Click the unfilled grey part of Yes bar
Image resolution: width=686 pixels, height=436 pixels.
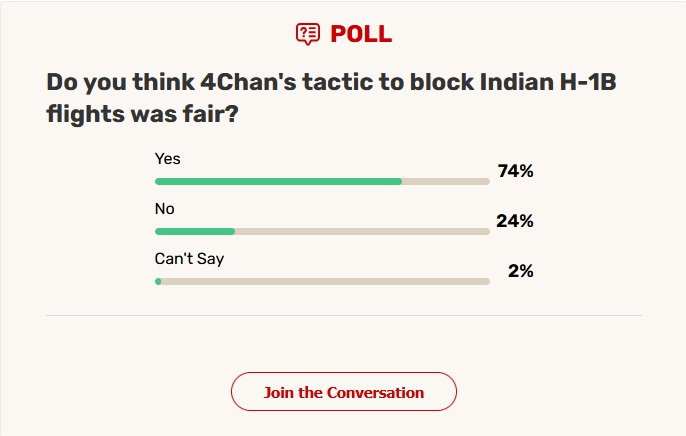click(x=446, y=181)
